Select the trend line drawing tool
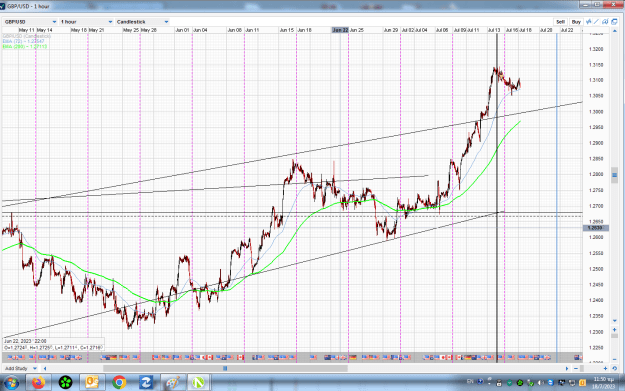 click(597, 22)
